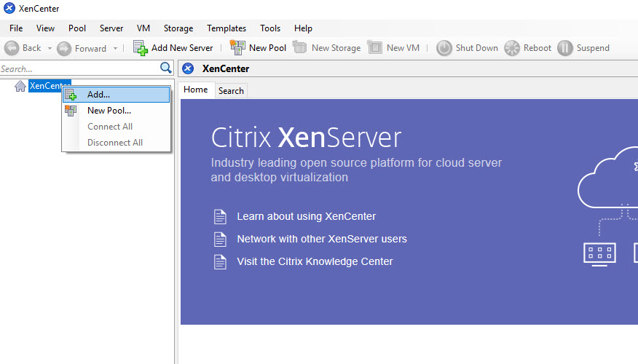Click inside the Search input field
638x364 pixels.
(x=76, y=69)
